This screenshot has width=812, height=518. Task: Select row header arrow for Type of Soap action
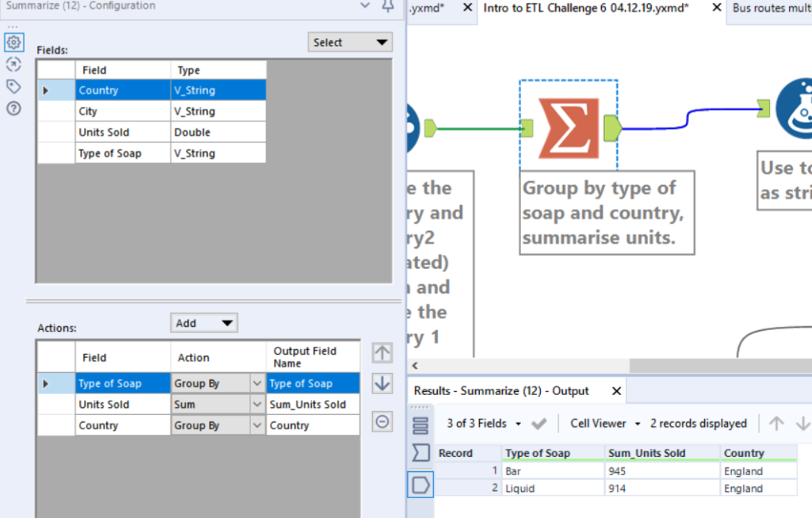click(56, 383)
